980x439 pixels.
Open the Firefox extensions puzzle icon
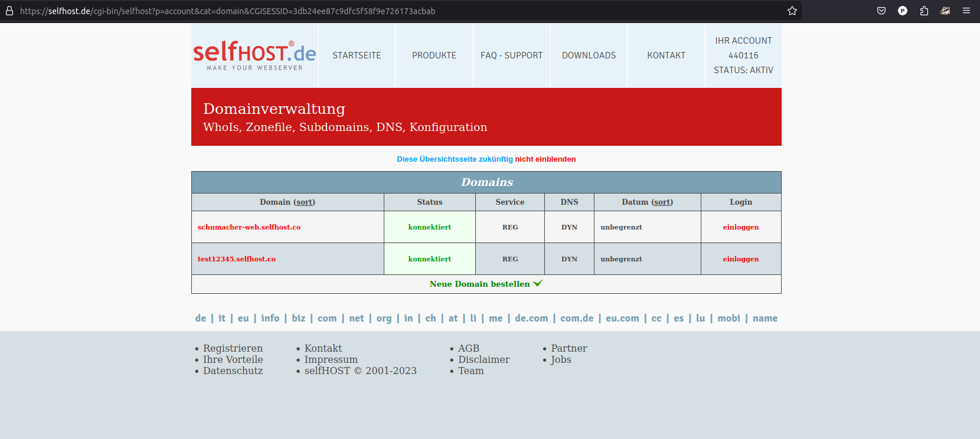[x=924, y=11]
